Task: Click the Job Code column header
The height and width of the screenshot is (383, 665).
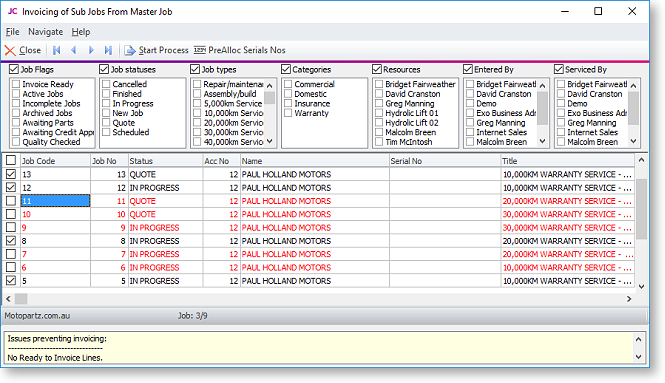Action: [55, 161]
